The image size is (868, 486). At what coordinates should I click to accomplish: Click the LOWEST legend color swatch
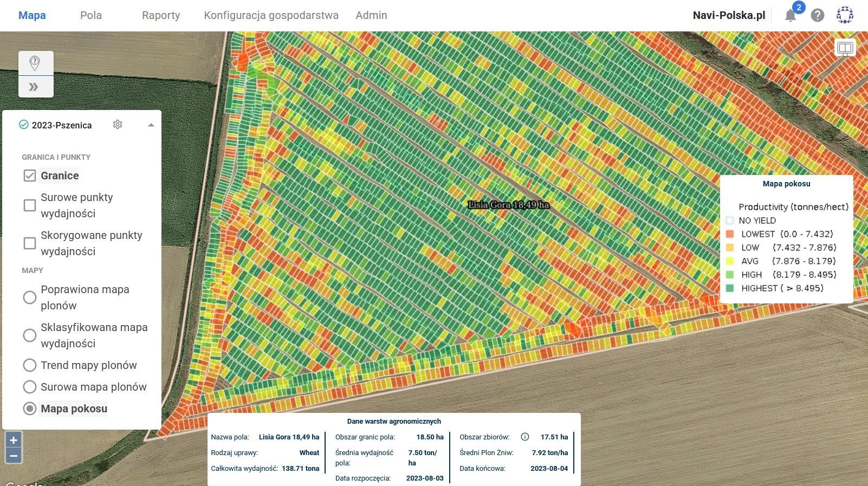730,234
